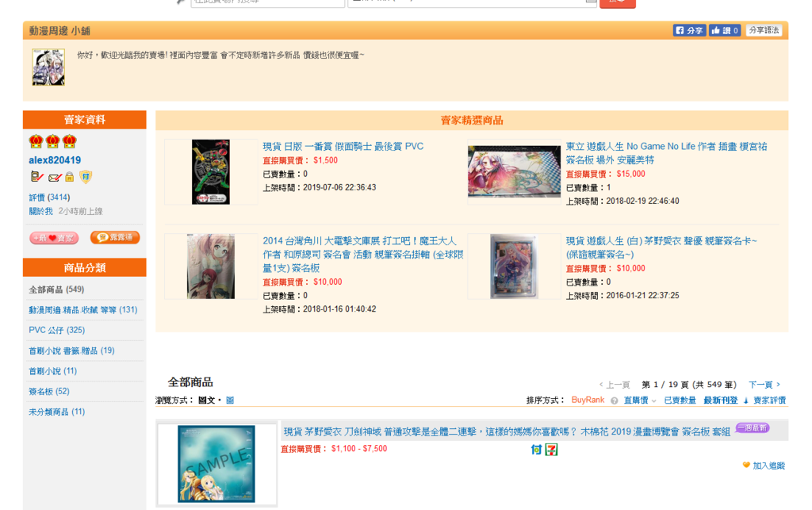Click the second crown rating icon
The height and width of the screenshot is (510, 812).
click(52, 141)
